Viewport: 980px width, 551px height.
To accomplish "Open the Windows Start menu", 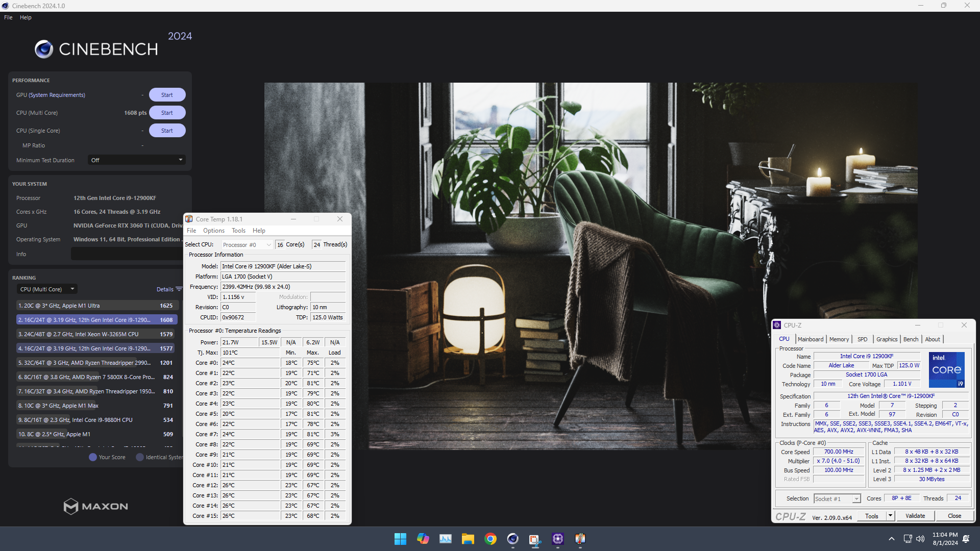I will coord(400,539).
